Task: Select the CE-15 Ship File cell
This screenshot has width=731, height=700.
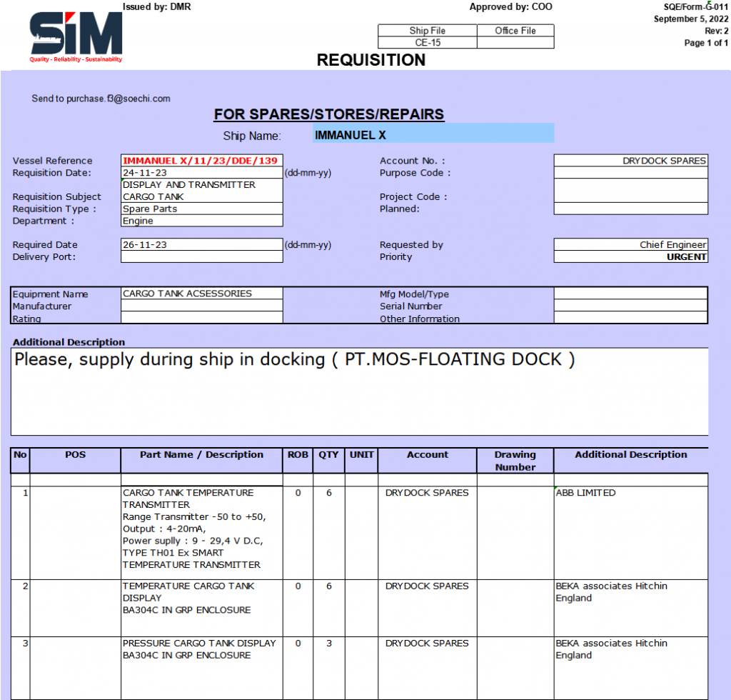Action: [x=427, y=43]
